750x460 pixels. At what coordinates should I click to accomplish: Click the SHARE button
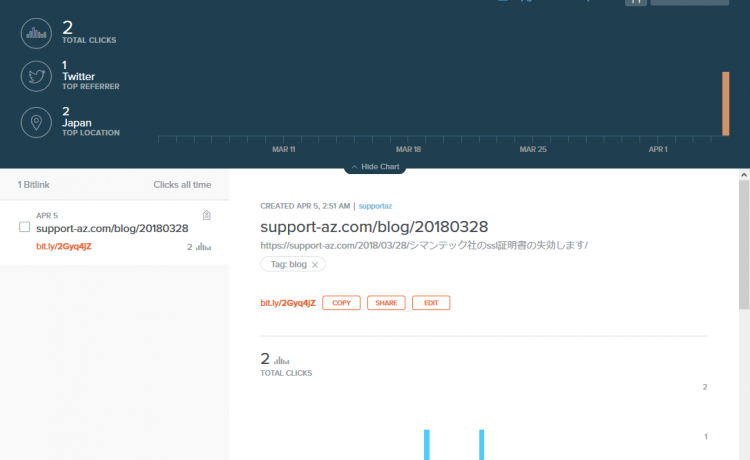coord(386,303)
